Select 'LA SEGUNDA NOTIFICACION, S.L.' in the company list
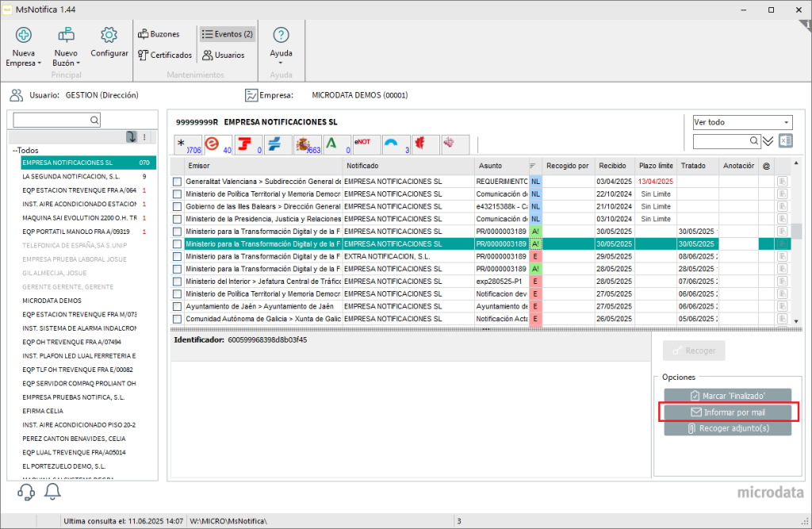The image size is (812, 529). (71, 177)
